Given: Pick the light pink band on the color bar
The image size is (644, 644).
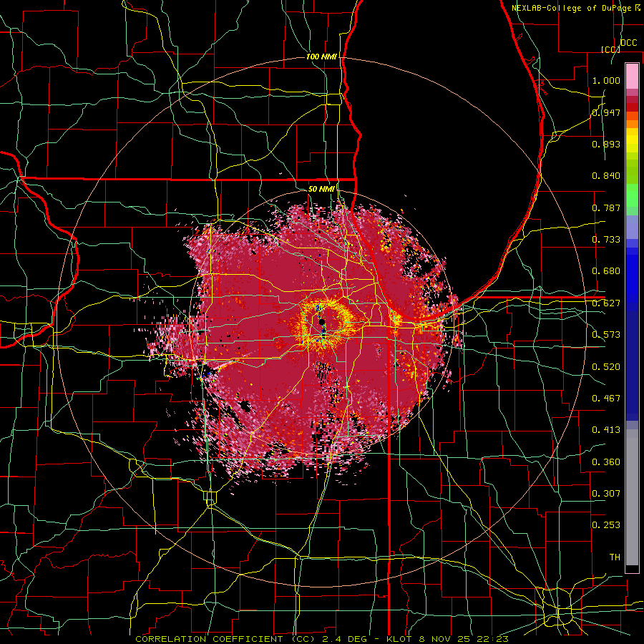Looking at the screenshot, I should click(632, 76).
